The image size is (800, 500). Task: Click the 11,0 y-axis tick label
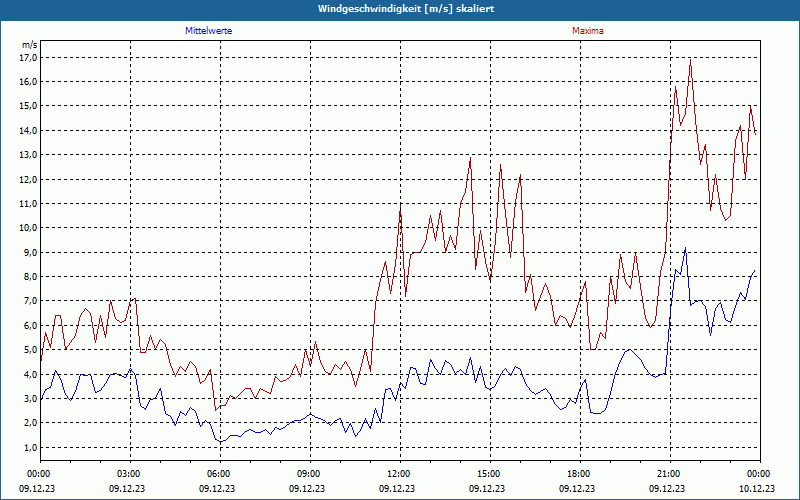(x=29, y=203)
